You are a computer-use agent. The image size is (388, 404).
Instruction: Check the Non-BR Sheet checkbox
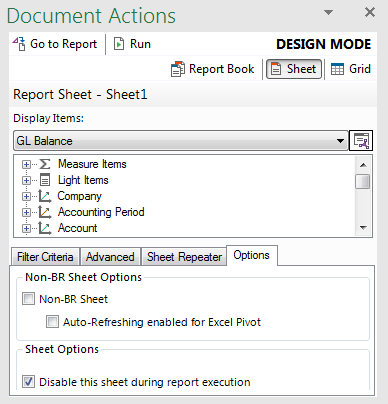pos(28,299)
